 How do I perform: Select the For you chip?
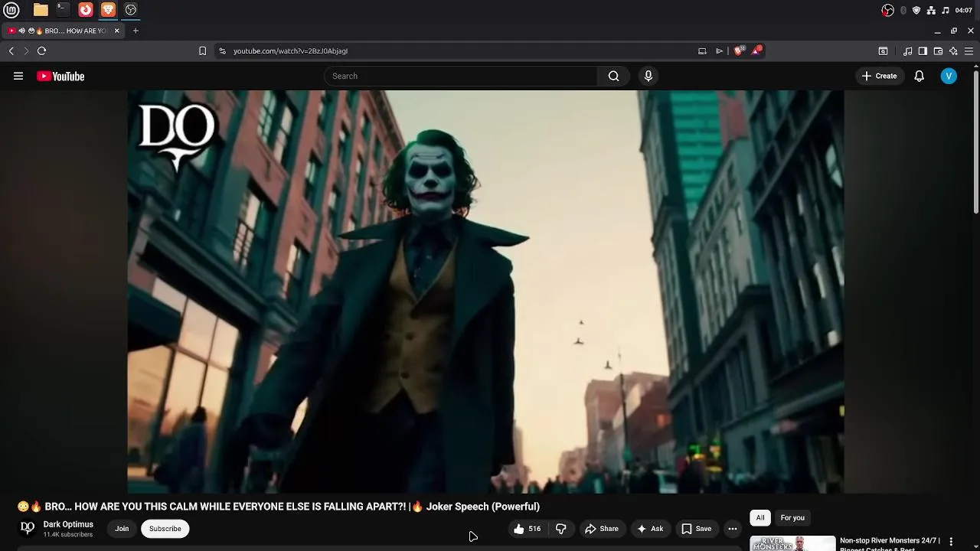point(792,518)
